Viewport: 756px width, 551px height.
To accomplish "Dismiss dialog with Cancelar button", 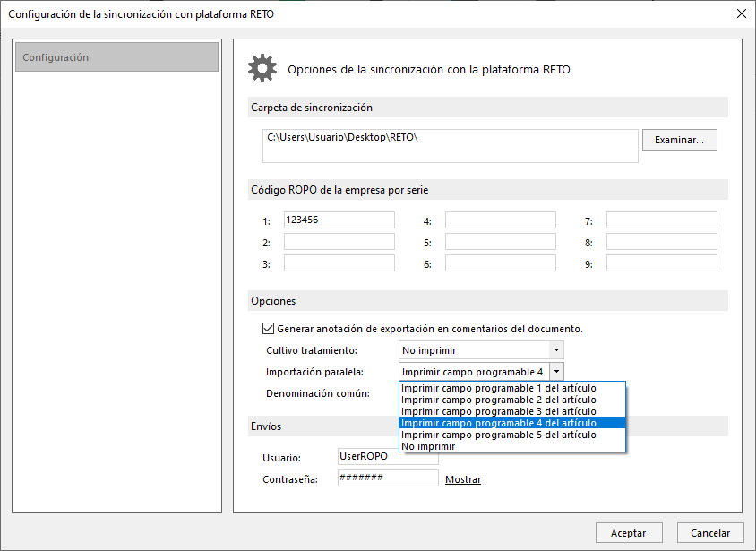I will tap(710, 533).
